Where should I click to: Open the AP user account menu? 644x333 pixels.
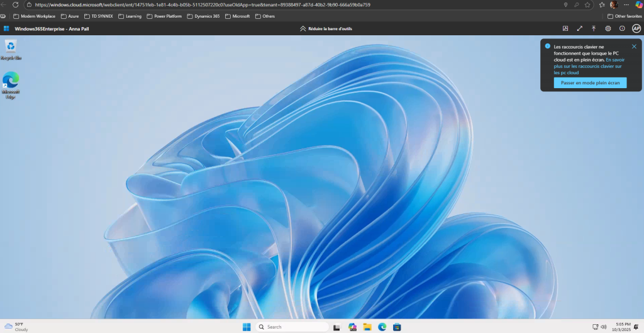pos(636,28)
